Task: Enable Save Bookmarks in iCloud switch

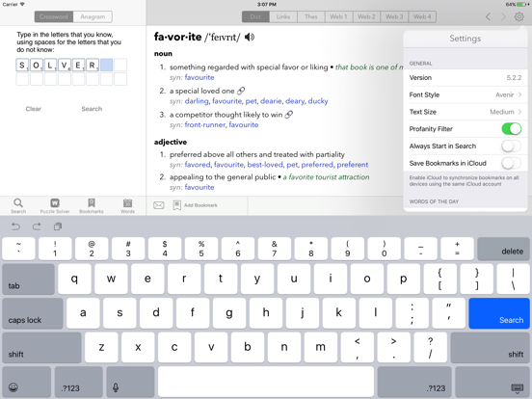Action: 512,163
